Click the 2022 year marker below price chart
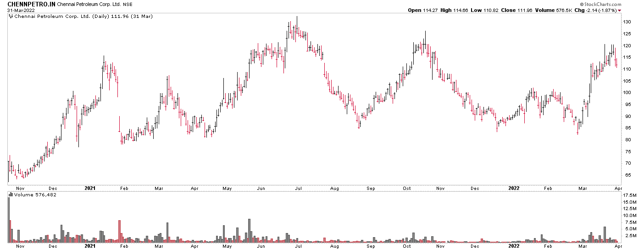Viewport: 644px width, 250px height. [514, 188]
